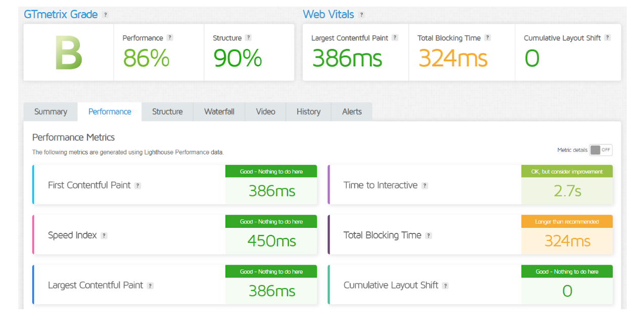Viewport: 644px width, 325px height.
Task: Click help icon next to Web Vitals heading
Action: click(x=361, y=15)
